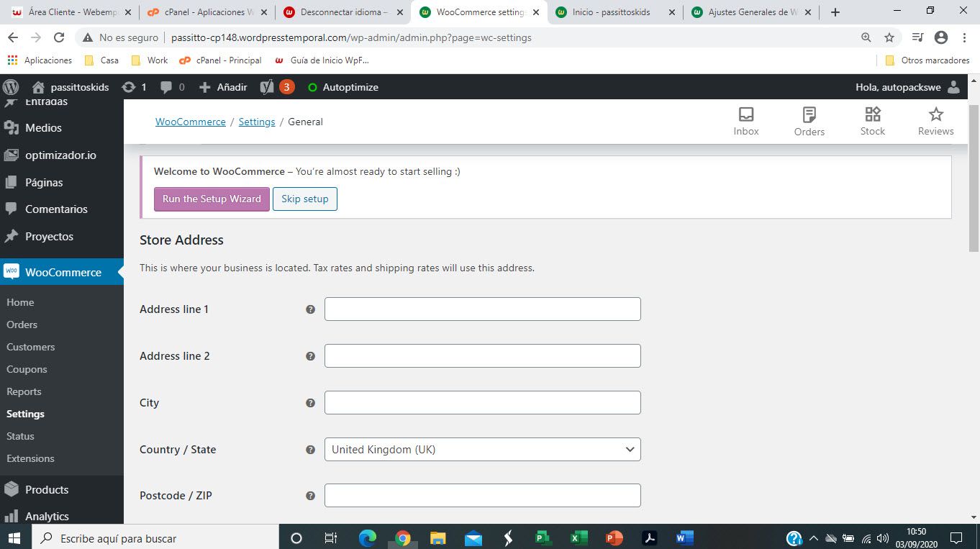Open WooCommerce Status submenu item
Image resolution: width=980 pixels, height=549 pixels.
(20, 436)
